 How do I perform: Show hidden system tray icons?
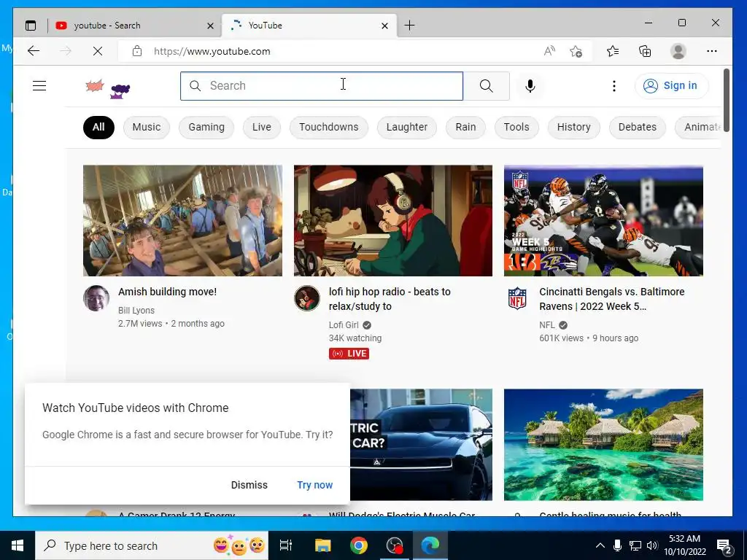coord(600,545)
